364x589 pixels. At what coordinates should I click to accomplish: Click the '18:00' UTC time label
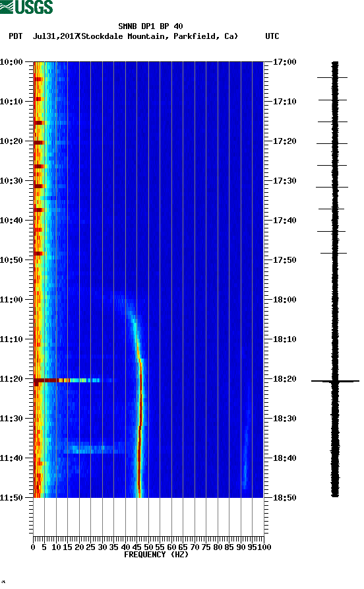pyautogui.click(x=284, y=299)
